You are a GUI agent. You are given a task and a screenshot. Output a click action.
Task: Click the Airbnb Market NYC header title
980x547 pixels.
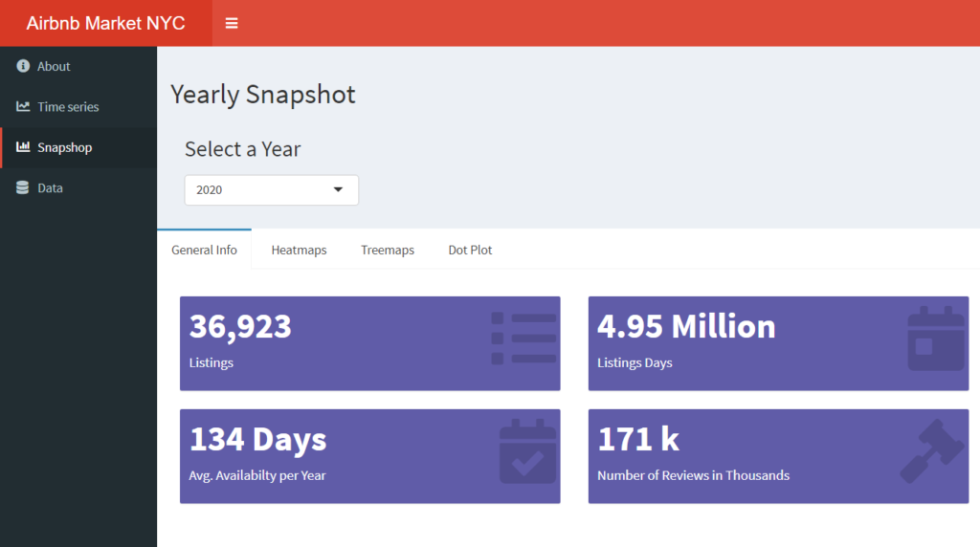pyautogui.click(x=105, y=23)
